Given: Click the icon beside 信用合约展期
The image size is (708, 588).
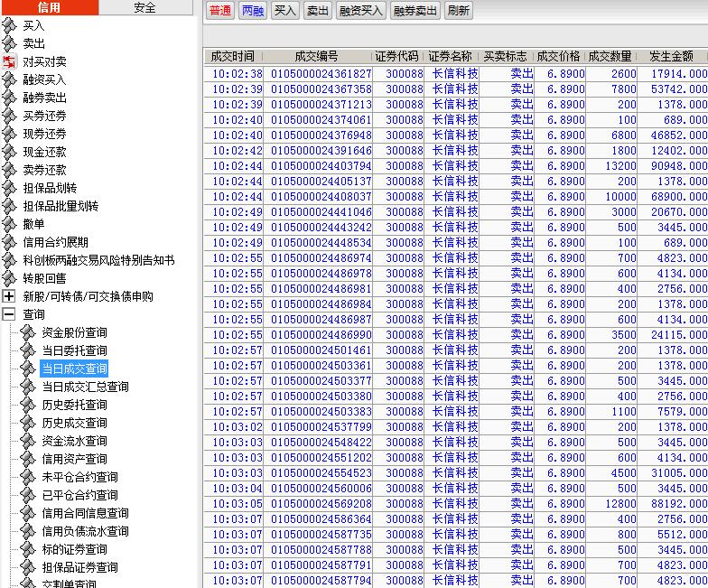Looking at the screenshot, I should tap(9, 242).
